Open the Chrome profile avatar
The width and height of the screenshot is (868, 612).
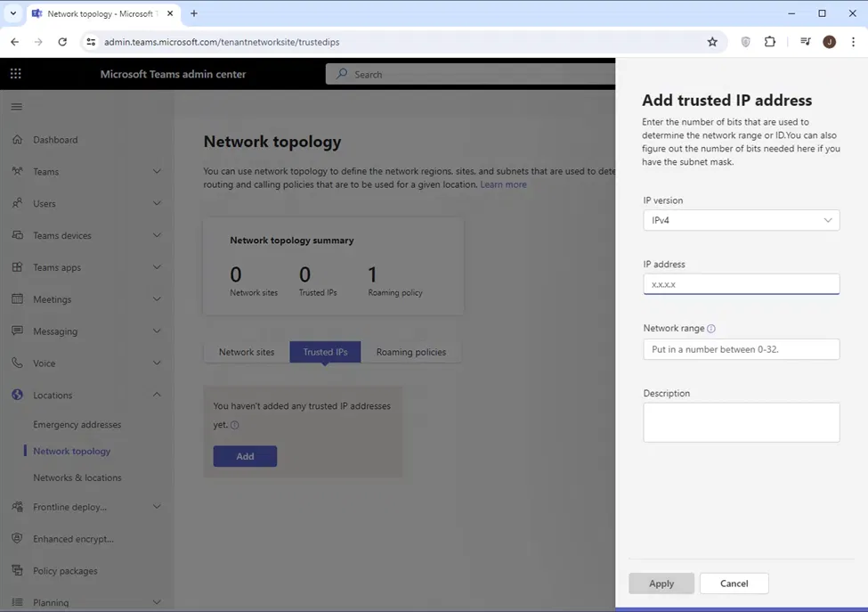pos(829,42)
